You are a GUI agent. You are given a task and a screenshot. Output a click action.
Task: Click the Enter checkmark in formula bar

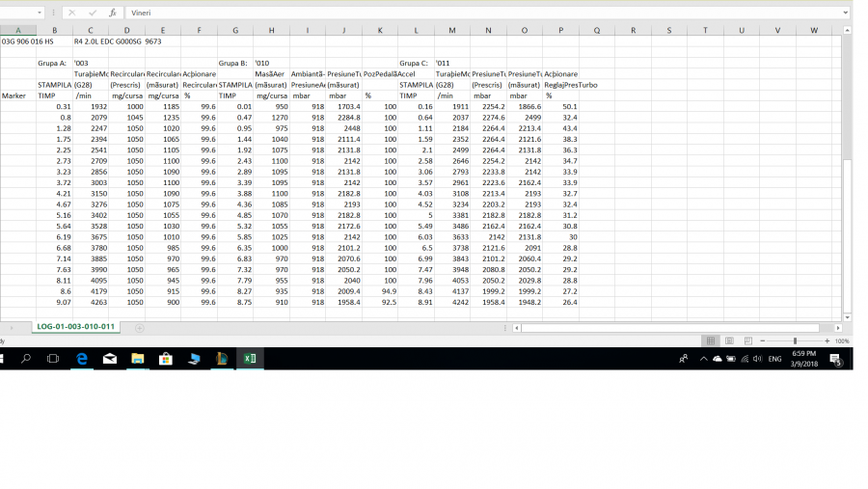click(93, 14)
